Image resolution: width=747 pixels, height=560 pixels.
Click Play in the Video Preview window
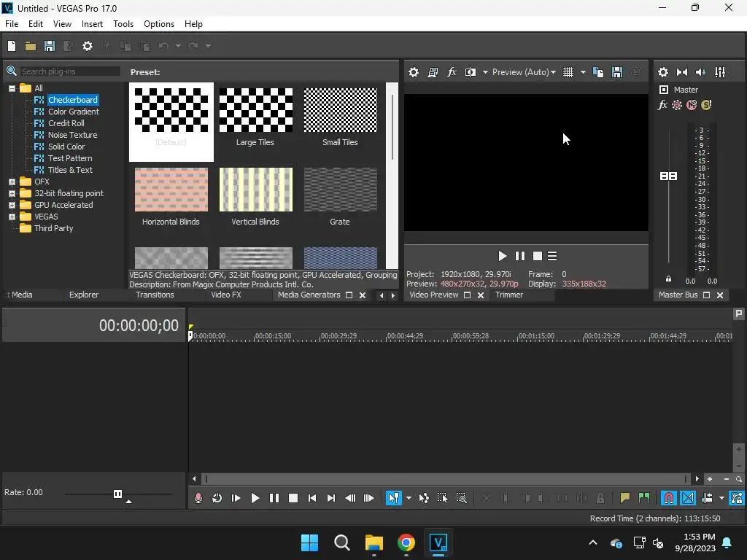(x=502, y=256)
